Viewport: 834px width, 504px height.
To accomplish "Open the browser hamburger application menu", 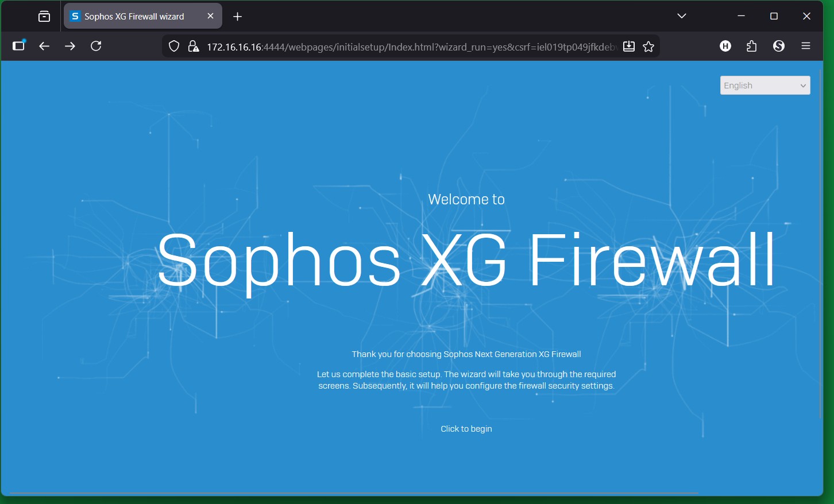I will point(806,46).
